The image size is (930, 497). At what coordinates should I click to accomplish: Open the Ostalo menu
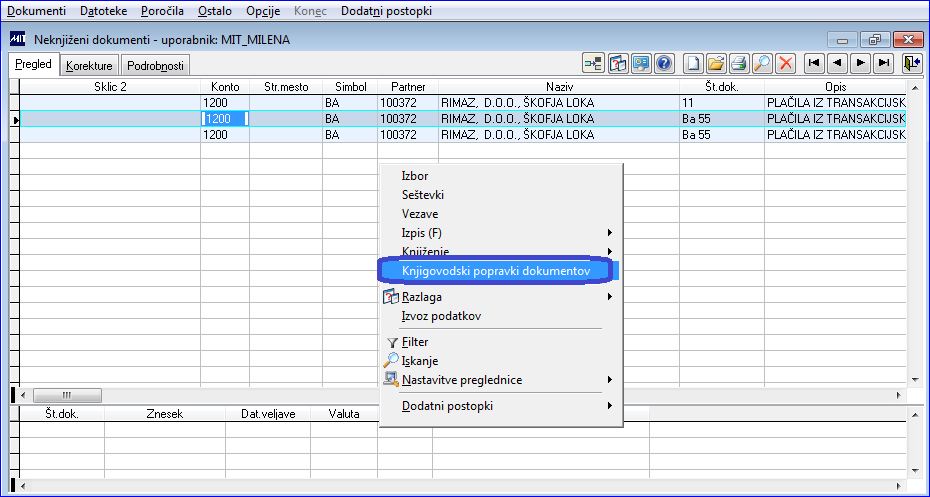click(x=215, y=11)
